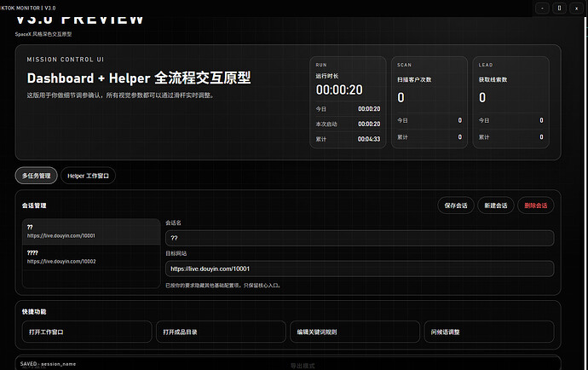Click the 本次启动 row in RUN card
Viewport: 588px width, 370px height.
348,124
